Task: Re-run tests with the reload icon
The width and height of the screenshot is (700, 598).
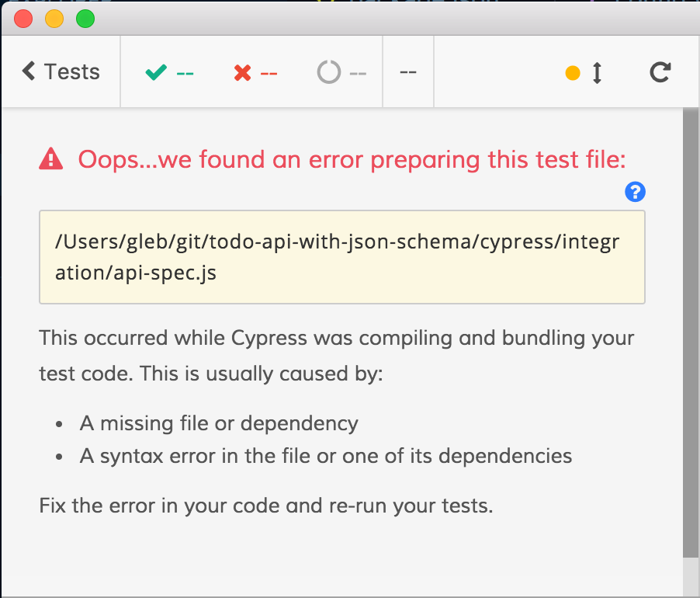Action: pyautogui.click(x=660, y=72)
